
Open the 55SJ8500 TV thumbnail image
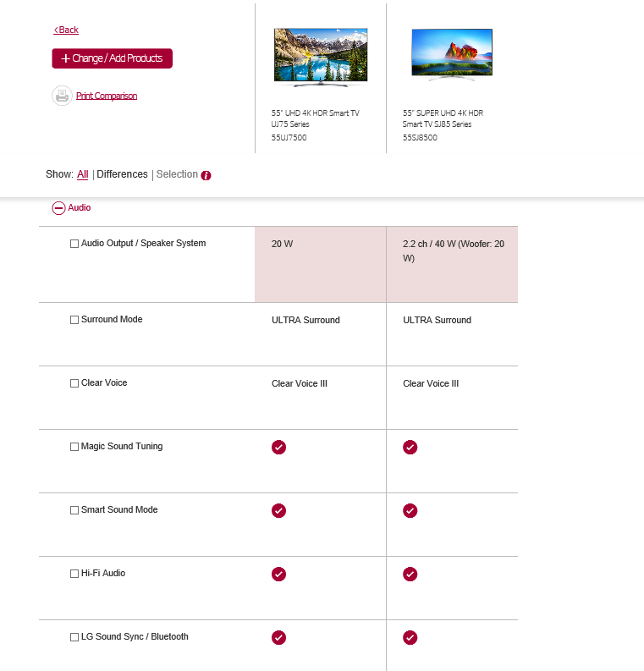pyautogui.click(x=451, y=55)
